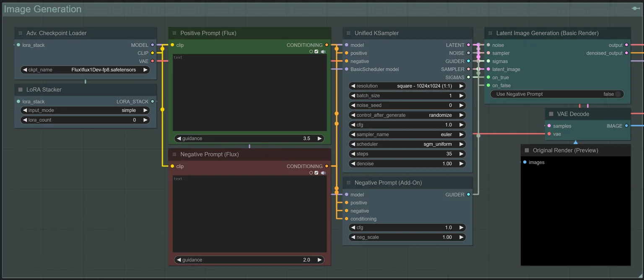The width and height of the screenshot is (644, 280).
Task: Click the round radio circle in Positive Prompt node
Action: pyautogui.click(x=311, y=51)
